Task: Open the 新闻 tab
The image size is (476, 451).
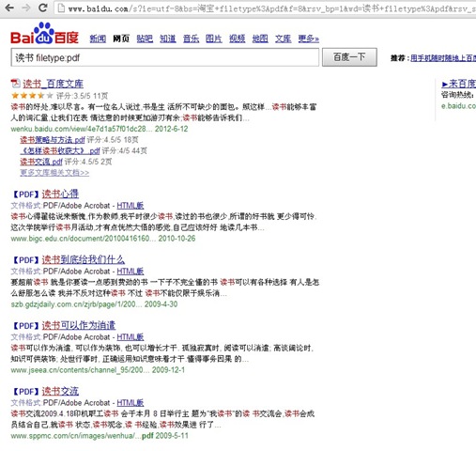Action: click(x=98, y=39)
